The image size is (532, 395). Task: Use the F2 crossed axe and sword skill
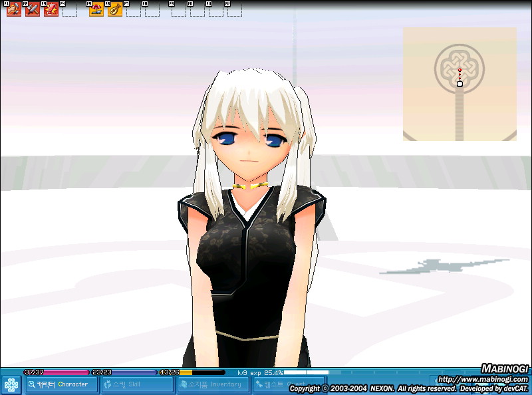(33, 9)
